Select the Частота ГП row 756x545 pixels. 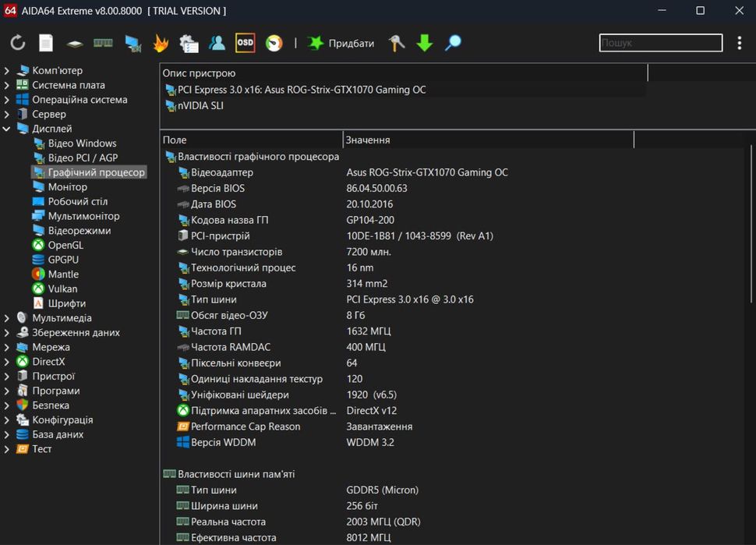click(284, 331)
